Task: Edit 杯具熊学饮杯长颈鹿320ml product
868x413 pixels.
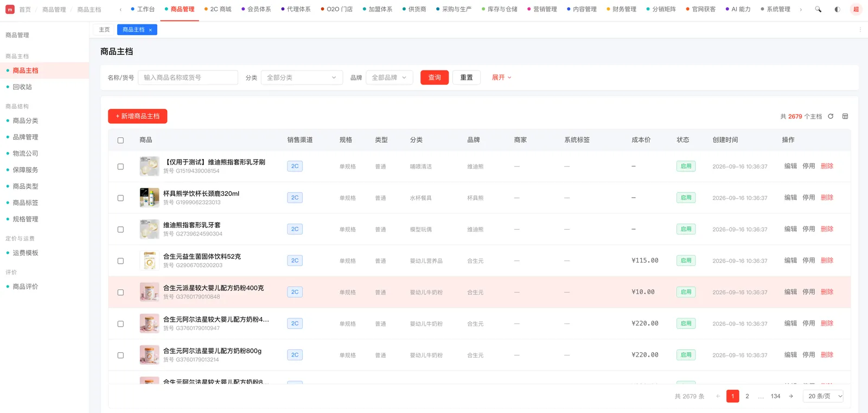Action: tap(790, 198)
